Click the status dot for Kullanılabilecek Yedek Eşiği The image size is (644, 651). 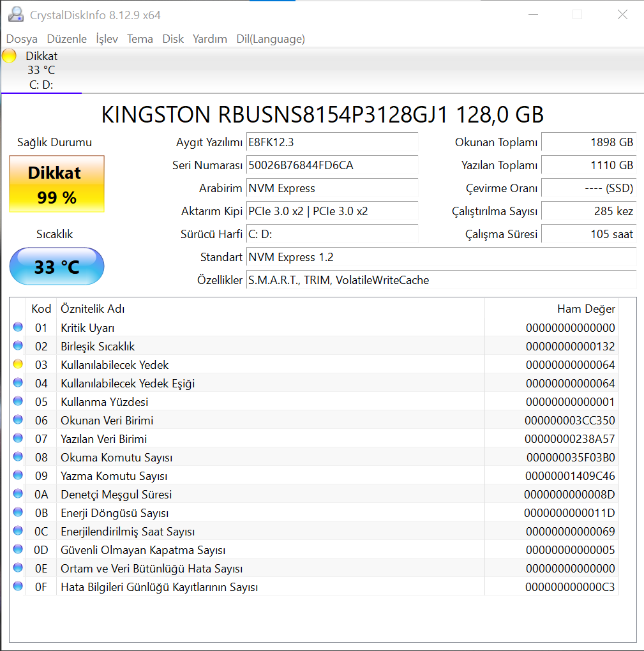18,382
